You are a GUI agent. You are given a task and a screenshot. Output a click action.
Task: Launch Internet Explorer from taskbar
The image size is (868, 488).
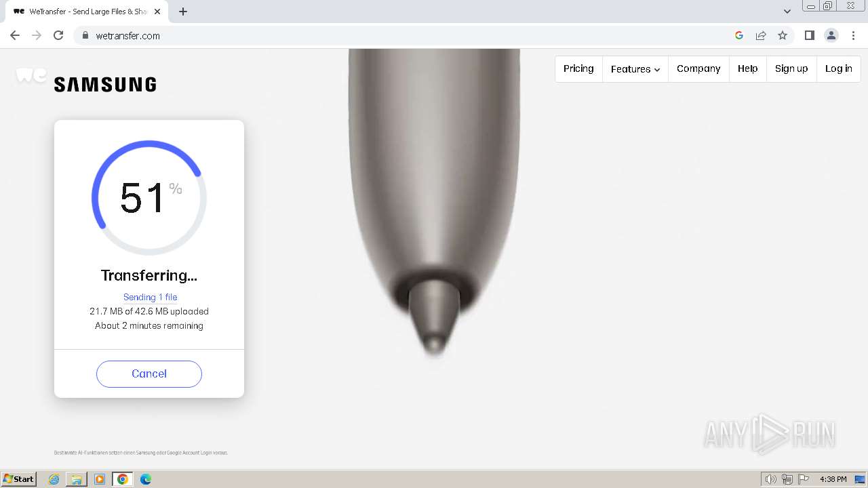pos(54,479)
